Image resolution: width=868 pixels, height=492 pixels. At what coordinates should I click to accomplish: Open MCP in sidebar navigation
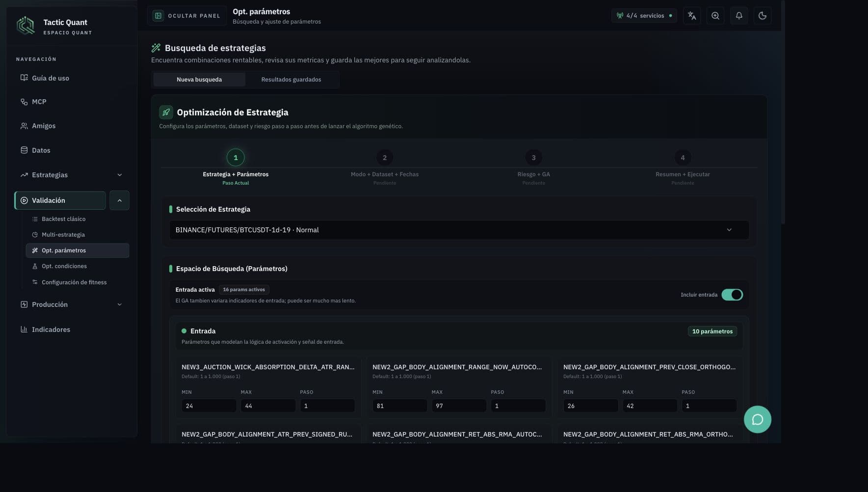point(72,102)
